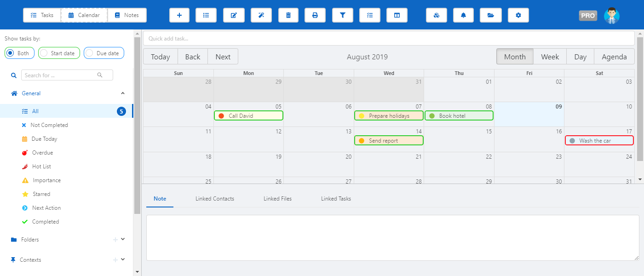Image resolution: width=644 pixels, height=276 pixels.
Task: Click the columns layout icon
Action: coord(397,15)
